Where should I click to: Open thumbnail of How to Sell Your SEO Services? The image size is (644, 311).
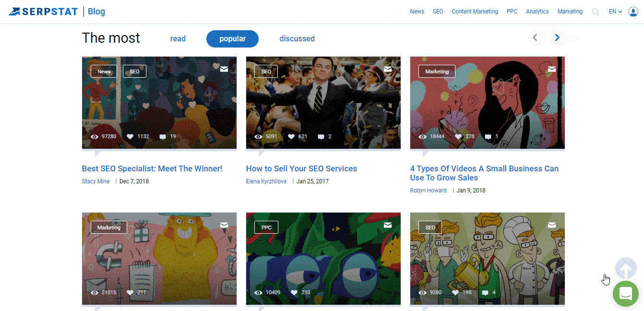click(x=323, y=103)
